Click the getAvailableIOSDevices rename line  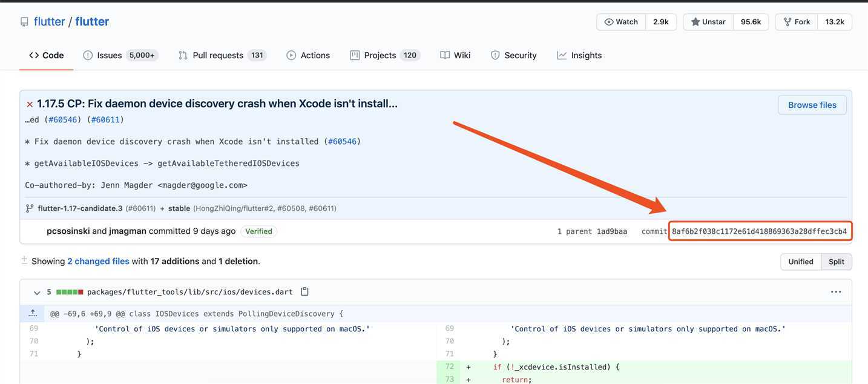(162, 164)
